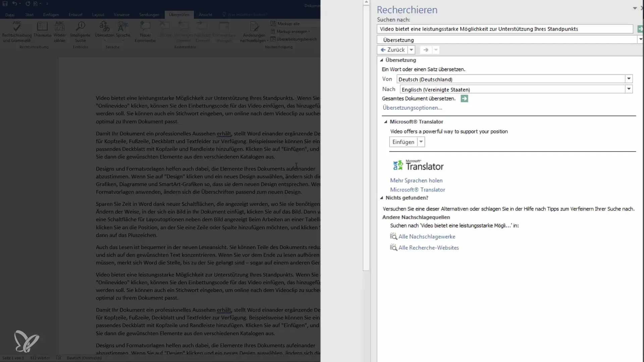Click the forward arrow button in research pane

pos(426,50)
